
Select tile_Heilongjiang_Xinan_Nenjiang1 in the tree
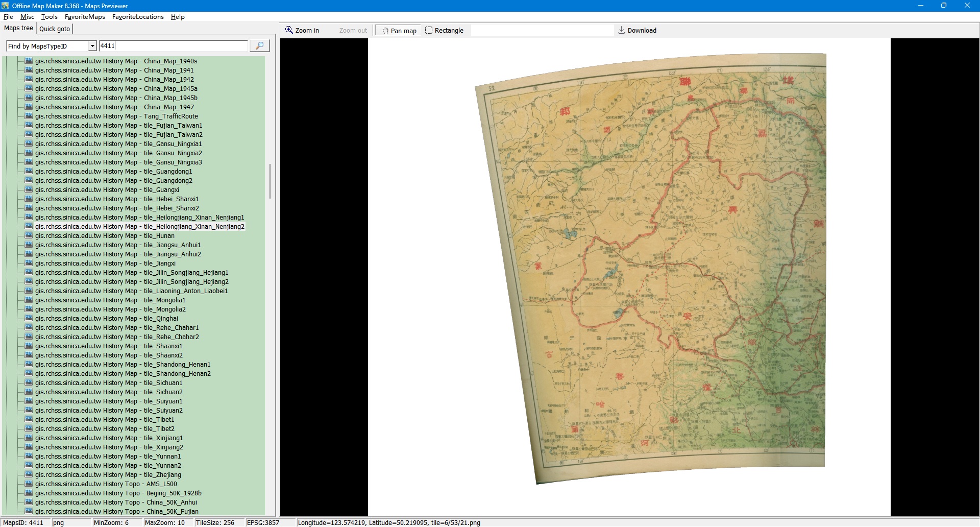tap(139, 218)
